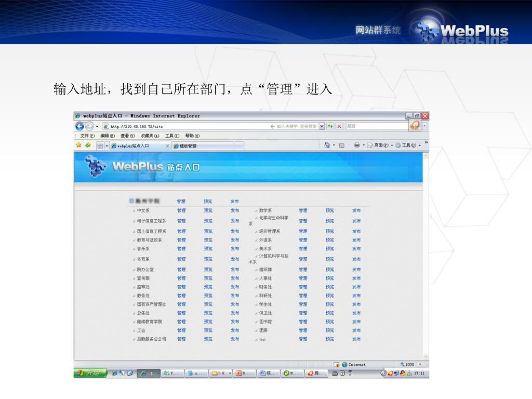
Task: Click 管理 for 计算机科学与技术系
Action: [303, 259]
